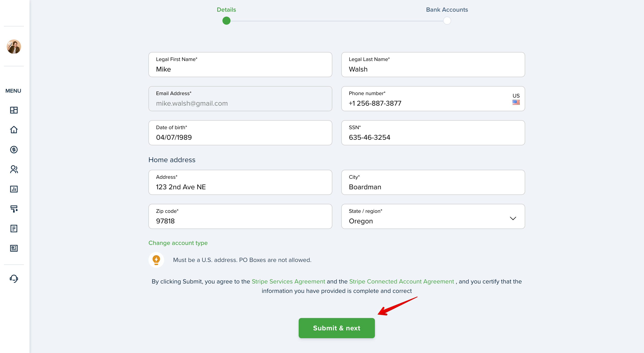This screenshot has width=644, height=353.
Task: Select the Details step label
Action: pyautogui.click(x=226, y=10)
